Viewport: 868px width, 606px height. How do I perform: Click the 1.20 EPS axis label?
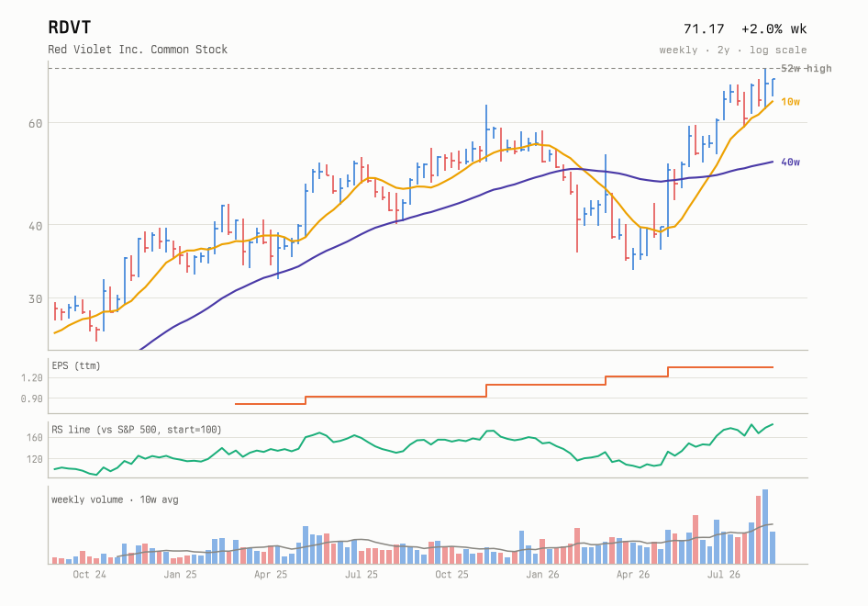31,377
